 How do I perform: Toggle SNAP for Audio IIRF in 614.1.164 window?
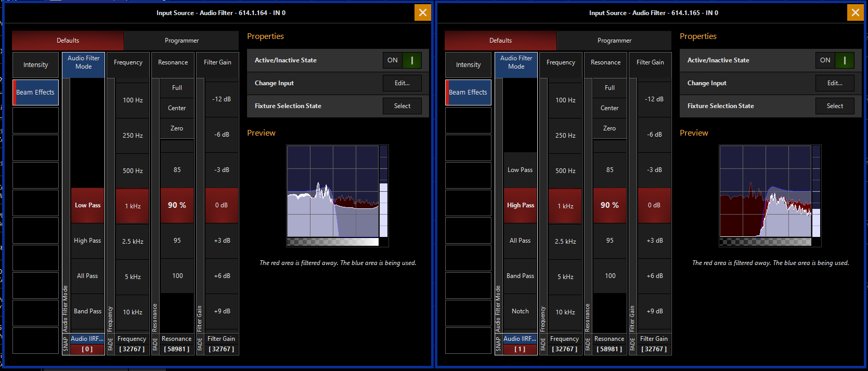(66, 344)
